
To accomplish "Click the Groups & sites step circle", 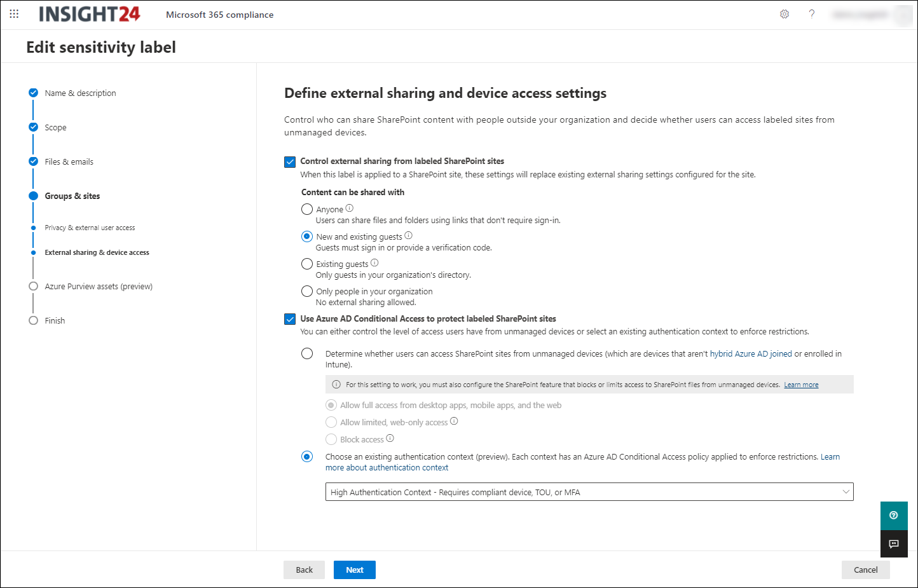I will (33, 196).
